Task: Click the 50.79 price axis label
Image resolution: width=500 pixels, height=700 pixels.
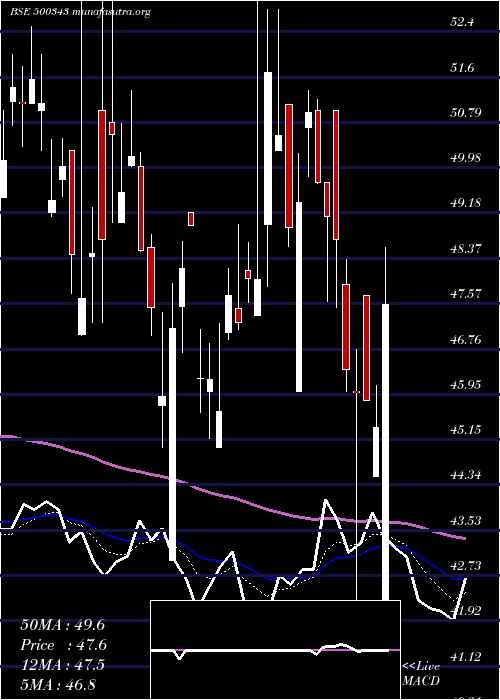Action: coord(466,112)
